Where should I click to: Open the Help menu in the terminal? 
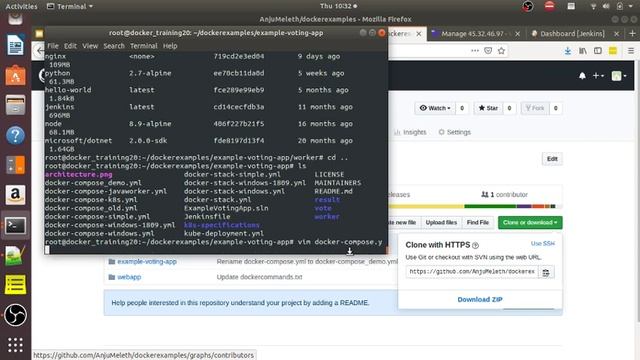point(170,46)
